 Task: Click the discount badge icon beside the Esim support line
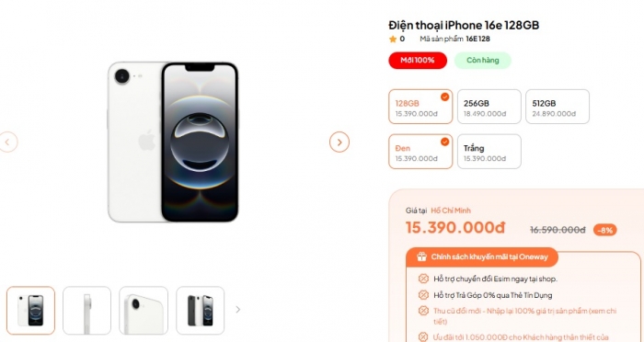click(x=423, y=279)
